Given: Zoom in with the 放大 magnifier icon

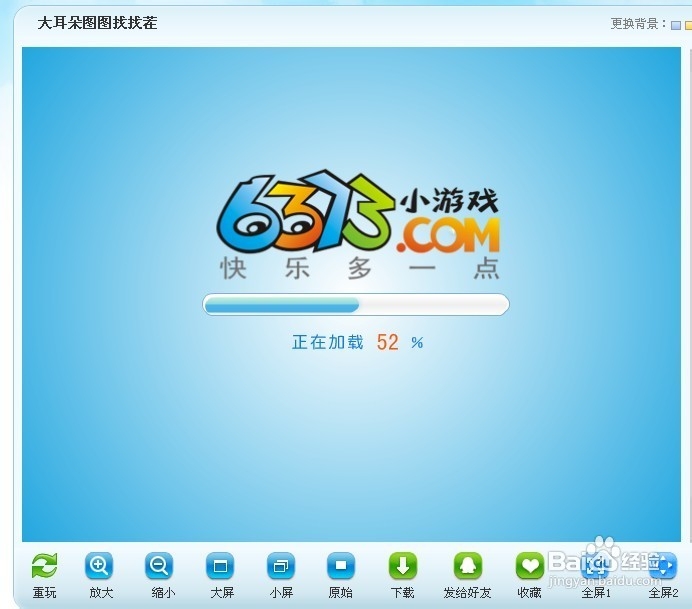Looking at the screenshot, I should (x=99, y=565).
